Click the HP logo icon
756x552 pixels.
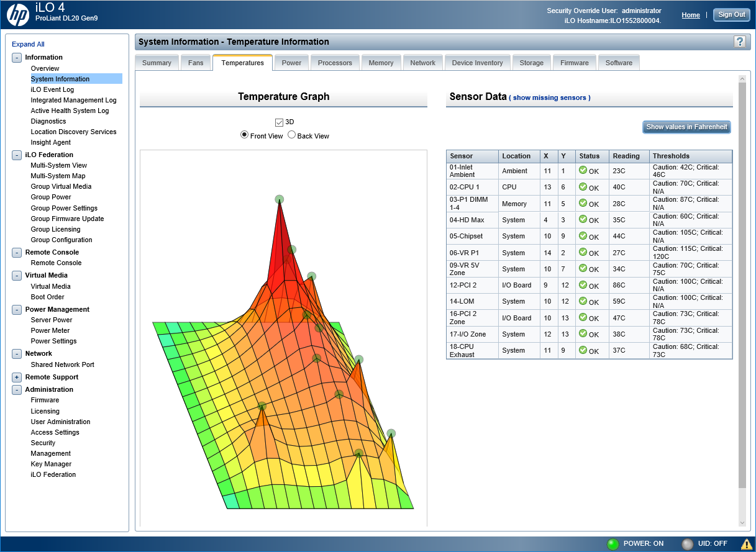[18, 15]
